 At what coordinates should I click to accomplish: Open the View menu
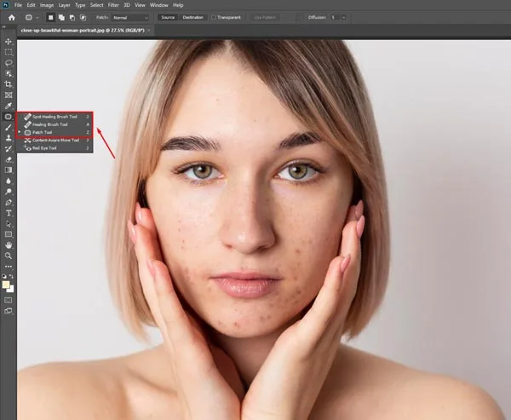pyautogui.click(x=140, y=5)
